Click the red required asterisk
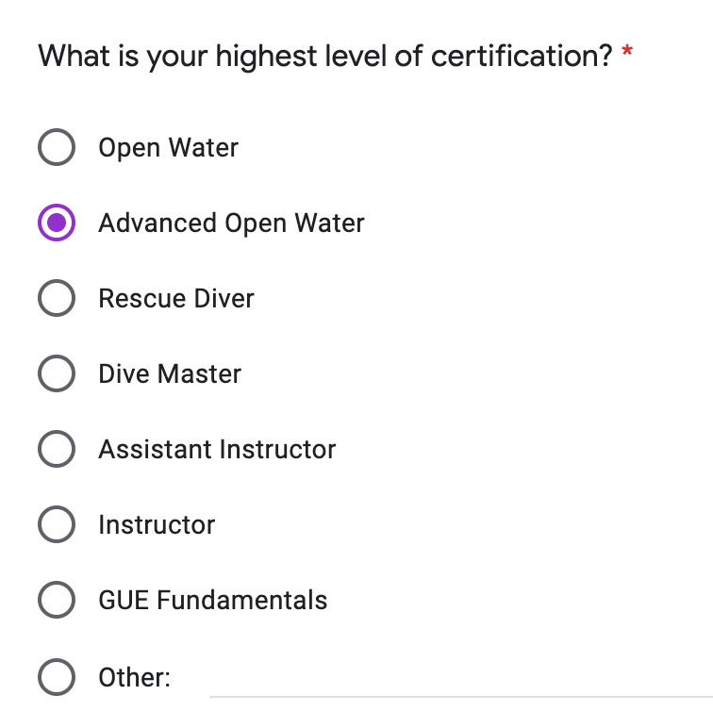Viewport: 713px width, 728px height. click(x=627, y=54)
